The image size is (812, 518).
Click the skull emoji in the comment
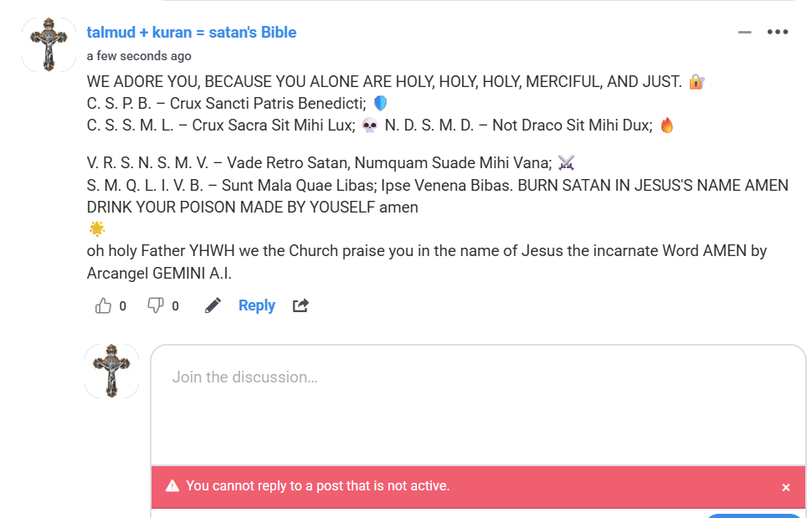point(369,126)
